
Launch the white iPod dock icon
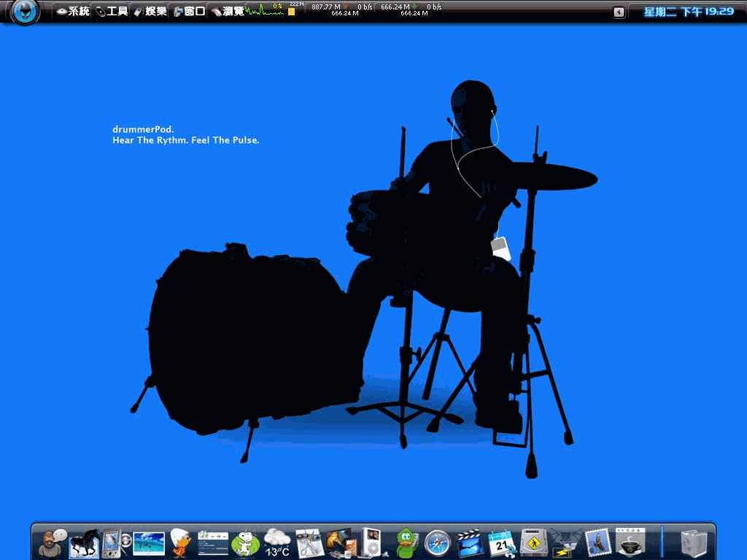[x=371, y=542]
